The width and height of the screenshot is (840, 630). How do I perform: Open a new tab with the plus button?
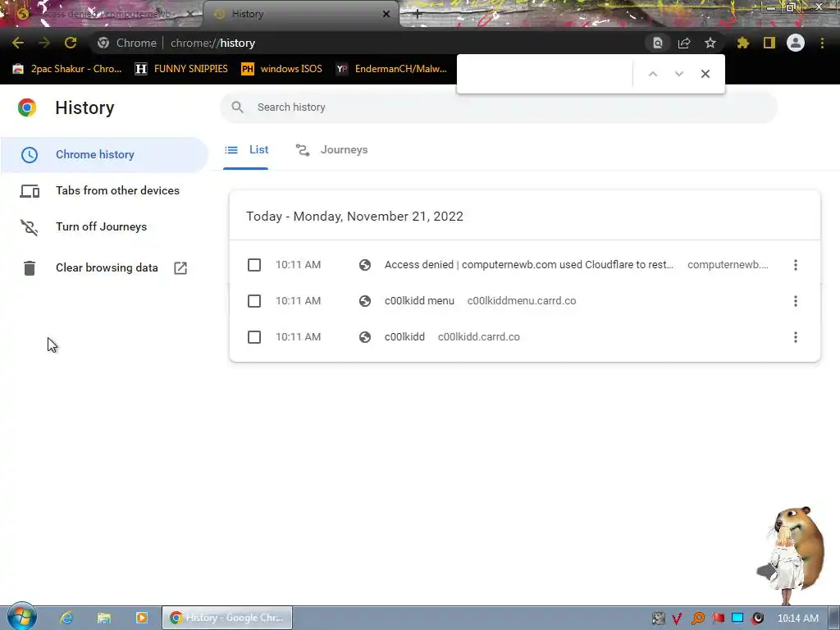tap(418, 15)
